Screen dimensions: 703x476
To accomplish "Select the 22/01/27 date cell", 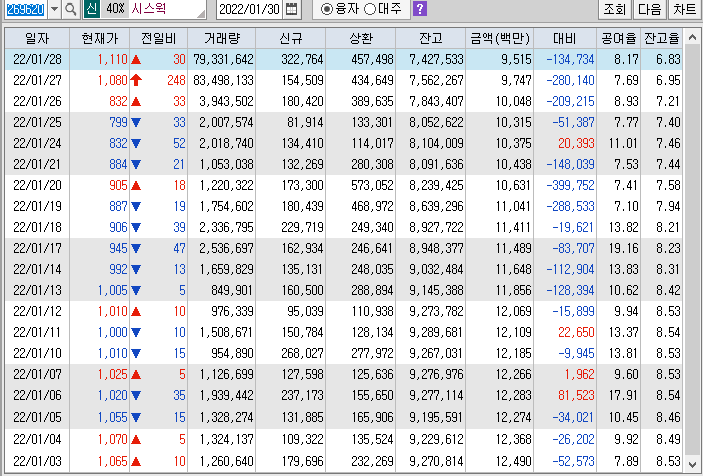I will point(37,80).
